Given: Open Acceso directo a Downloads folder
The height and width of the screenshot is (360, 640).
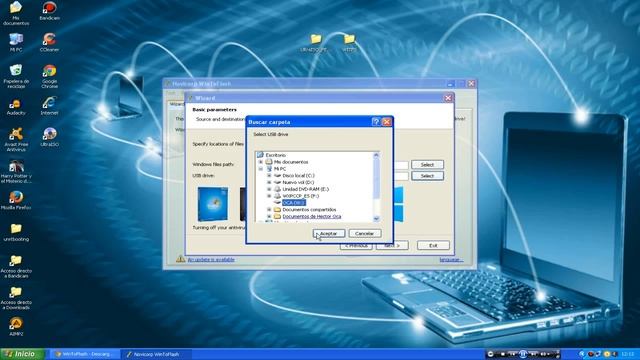Looking at the screenshot, I should tap(16, 298).
